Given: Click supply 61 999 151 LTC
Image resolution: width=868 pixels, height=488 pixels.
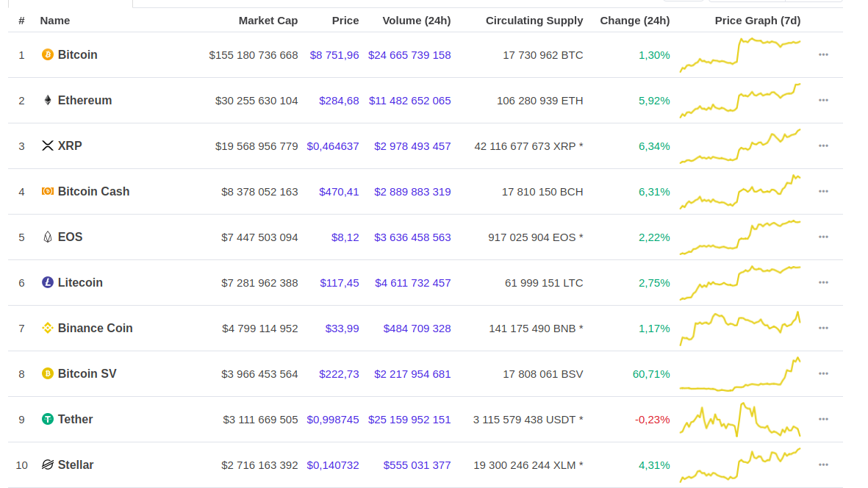Looking at the screenshot, I should point(544,283).
